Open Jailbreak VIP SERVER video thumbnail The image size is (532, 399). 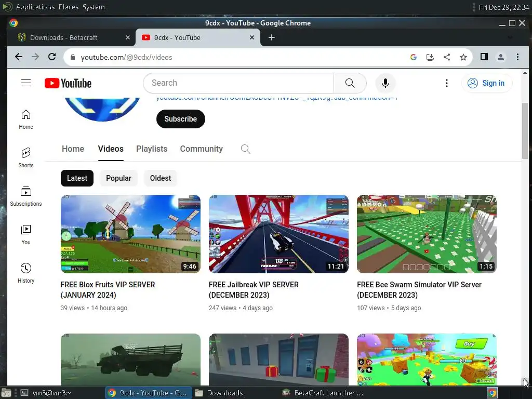[278, 234]
